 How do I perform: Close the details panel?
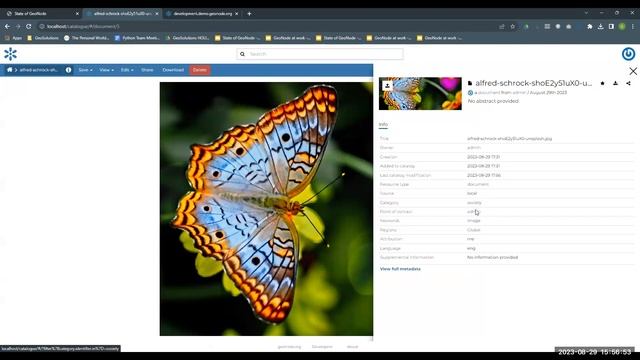pos(633,71)
